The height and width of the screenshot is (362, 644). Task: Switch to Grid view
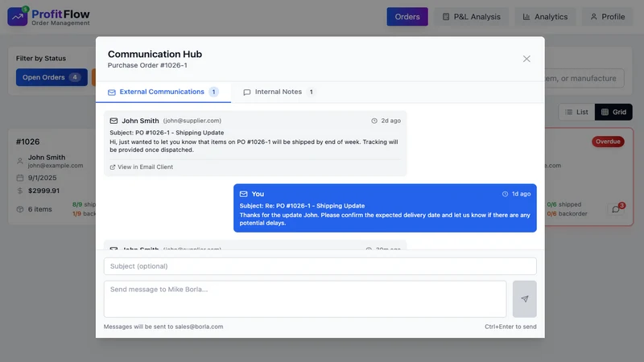click(613, 112)
